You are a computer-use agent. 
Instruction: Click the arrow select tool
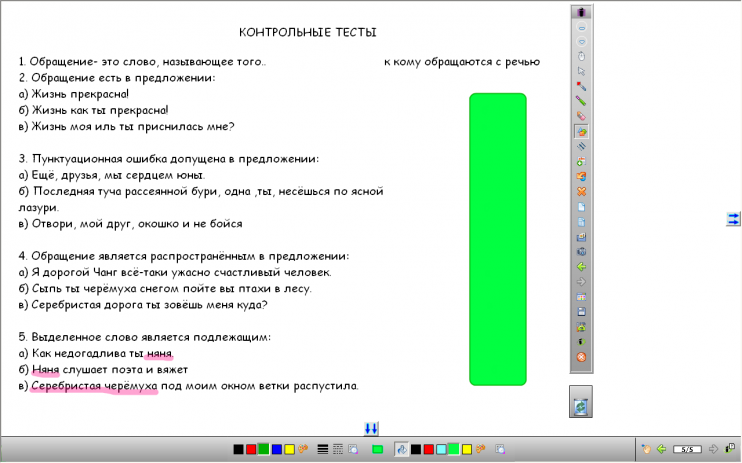point(581,71)
